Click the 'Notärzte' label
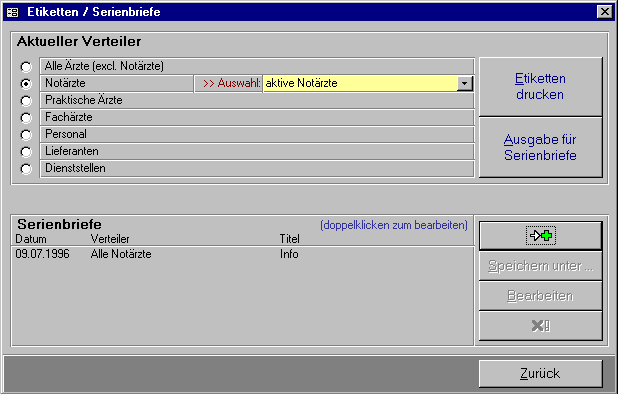 pos(117,84)
